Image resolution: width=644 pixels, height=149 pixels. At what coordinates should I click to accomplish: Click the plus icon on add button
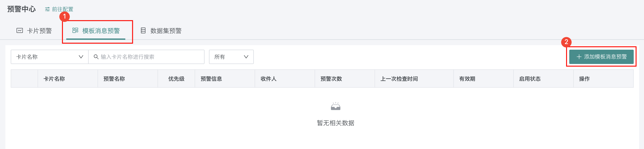(579, 57)
